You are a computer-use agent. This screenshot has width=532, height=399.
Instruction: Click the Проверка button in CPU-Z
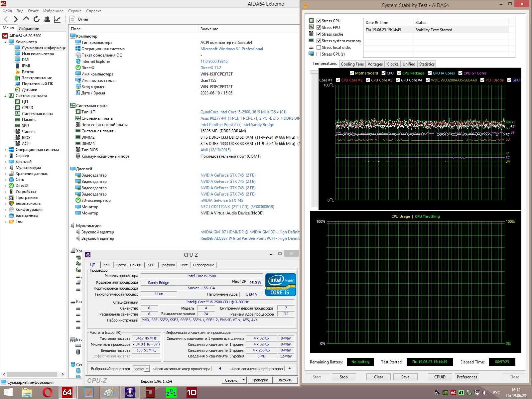click(260, 380)
